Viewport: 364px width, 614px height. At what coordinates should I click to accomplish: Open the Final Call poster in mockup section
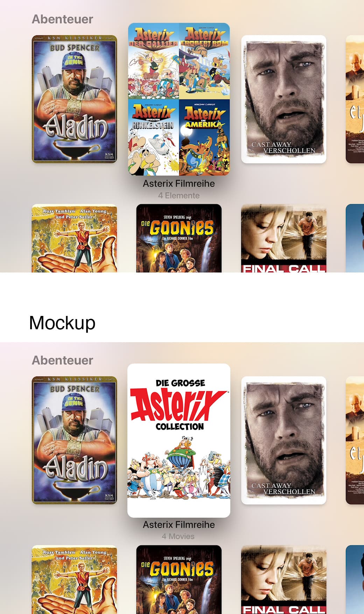tap(284, 579)
